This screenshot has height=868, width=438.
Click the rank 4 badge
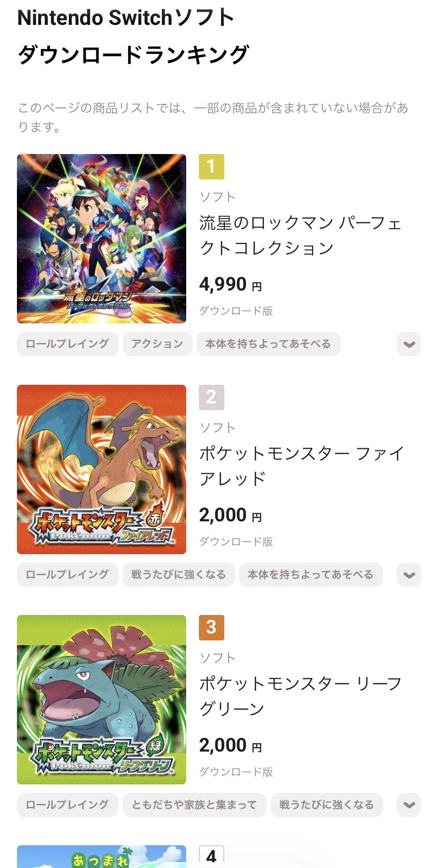(x=212, y=856)
